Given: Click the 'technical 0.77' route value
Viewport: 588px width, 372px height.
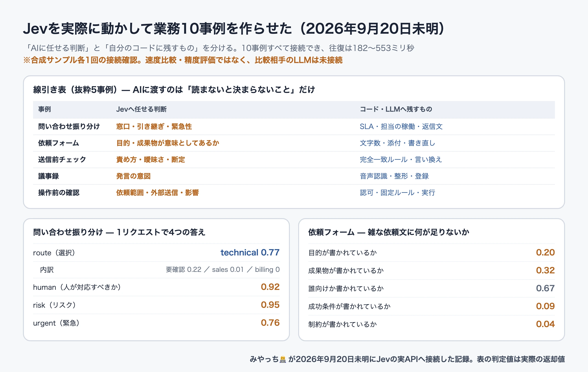Looking at the screenshot, I should click(x=250, y=252).
